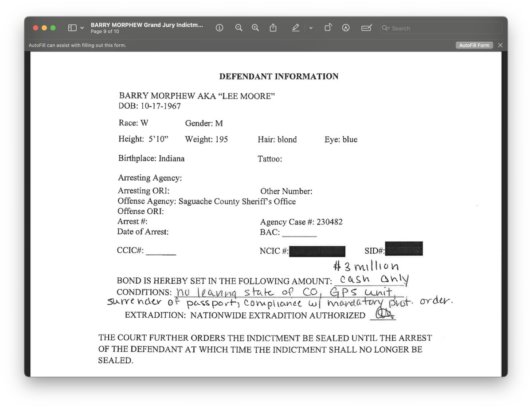Zoom in with the plus magnifier
Screen dimensions: 532x409
[255, 28]
